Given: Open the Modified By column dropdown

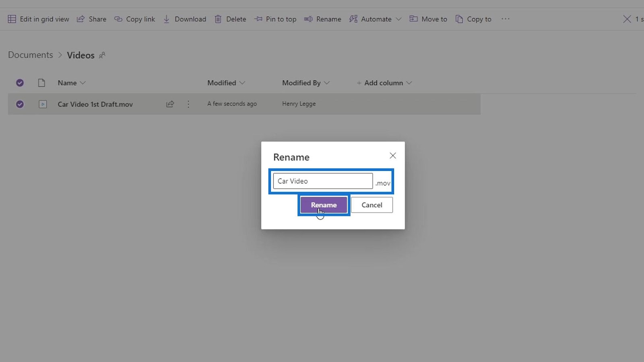Looking at the screenshot, I should click(x=306, y=83).
